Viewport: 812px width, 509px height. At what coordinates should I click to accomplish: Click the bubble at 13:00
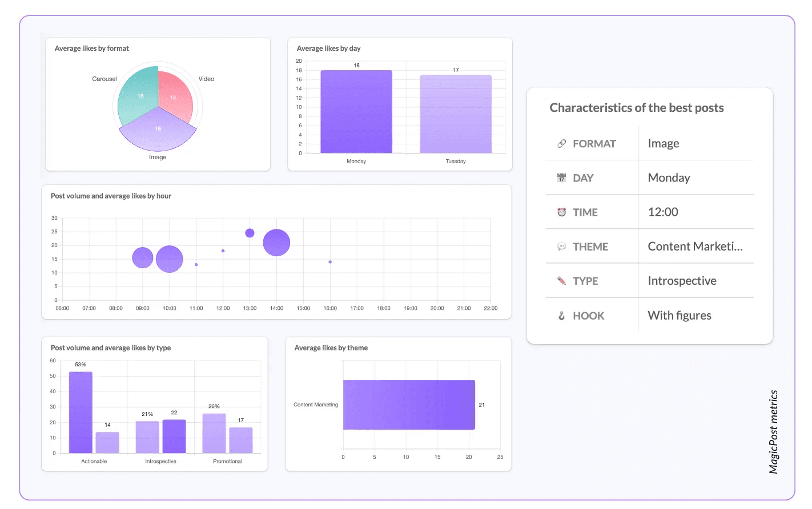click(x=250, y=233)
